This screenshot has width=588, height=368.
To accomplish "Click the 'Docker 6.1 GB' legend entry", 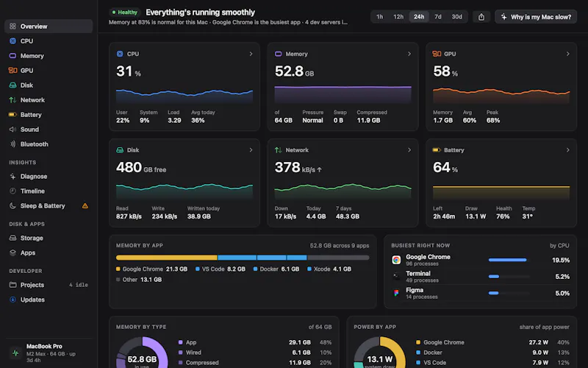I will coord(276,269).
